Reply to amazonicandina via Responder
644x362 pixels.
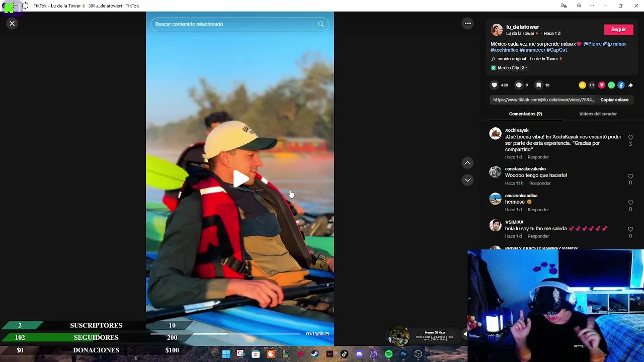click(538, 210)
